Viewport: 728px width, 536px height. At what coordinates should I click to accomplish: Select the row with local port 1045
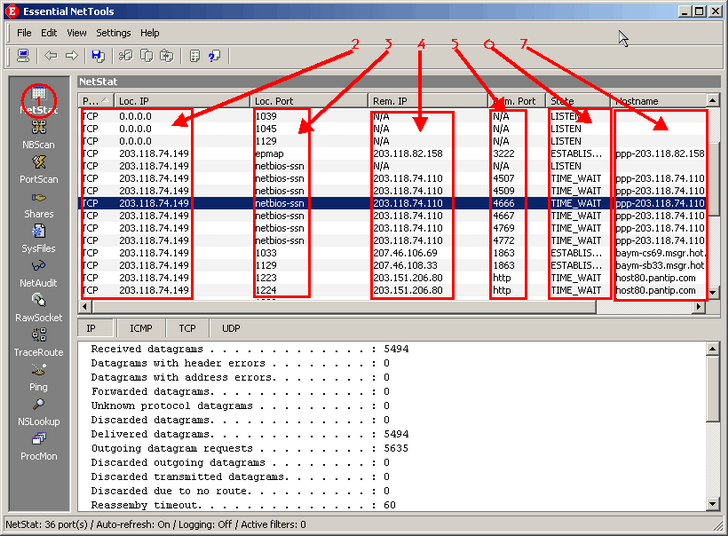click(x=393, y=129)
